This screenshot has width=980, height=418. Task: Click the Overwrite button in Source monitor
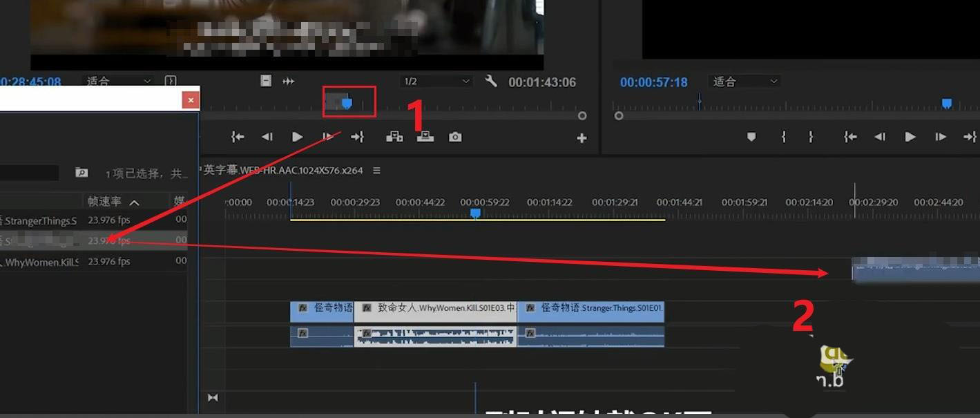[x=425, y=137]
